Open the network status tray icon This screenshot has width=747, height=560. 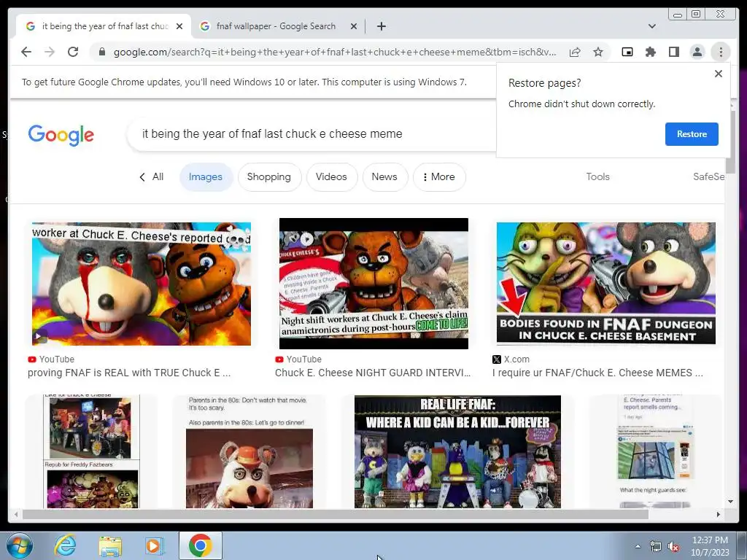(656, 547)
